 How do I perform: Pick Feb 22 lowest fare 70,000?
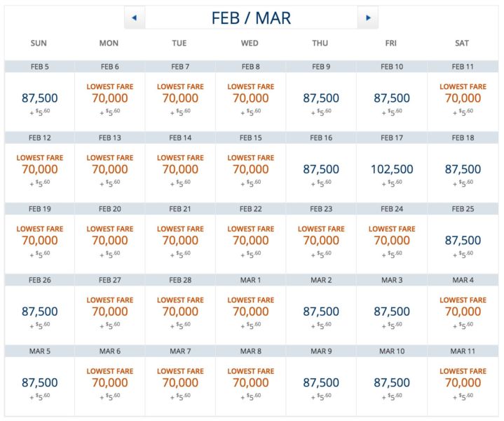[250, 241]
